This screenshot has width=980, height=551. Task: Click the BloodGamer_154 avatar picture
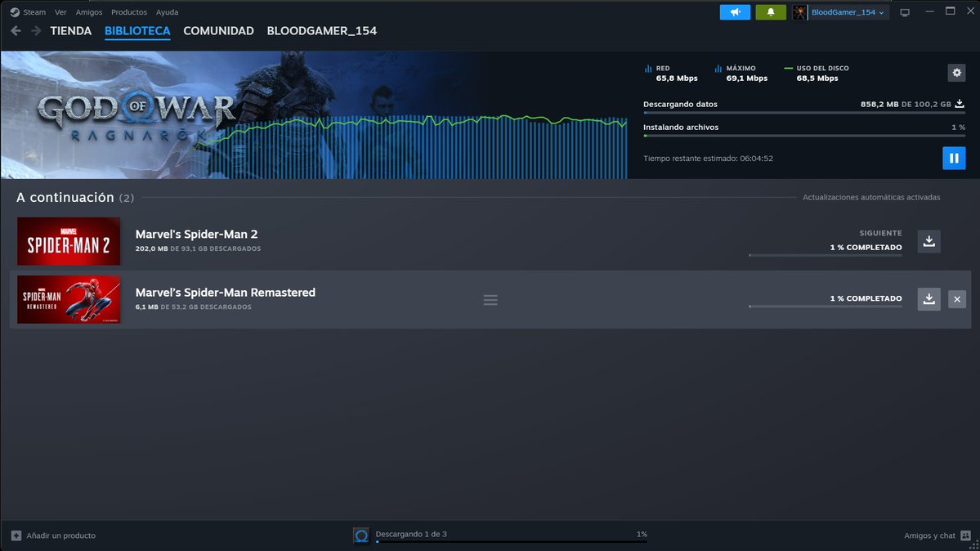click(799, 12)
